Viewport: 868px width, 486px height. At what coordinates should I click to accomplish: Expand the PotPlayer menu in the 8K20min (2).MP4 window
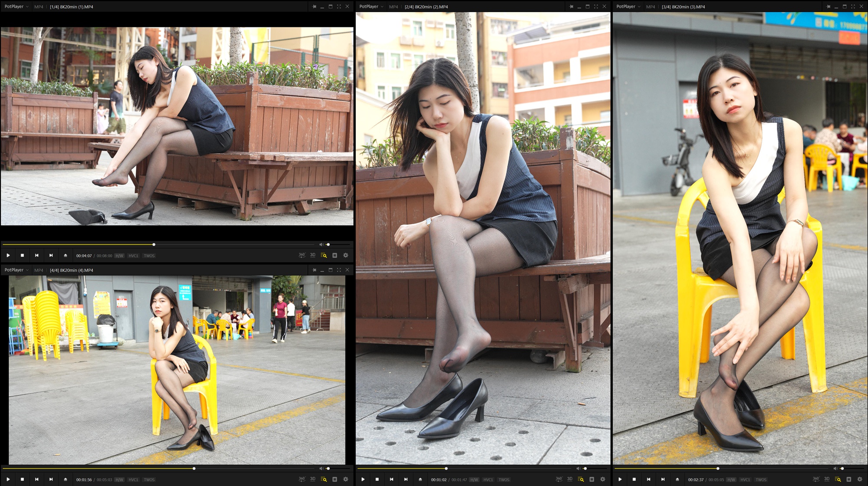click(x=371, y=7)
